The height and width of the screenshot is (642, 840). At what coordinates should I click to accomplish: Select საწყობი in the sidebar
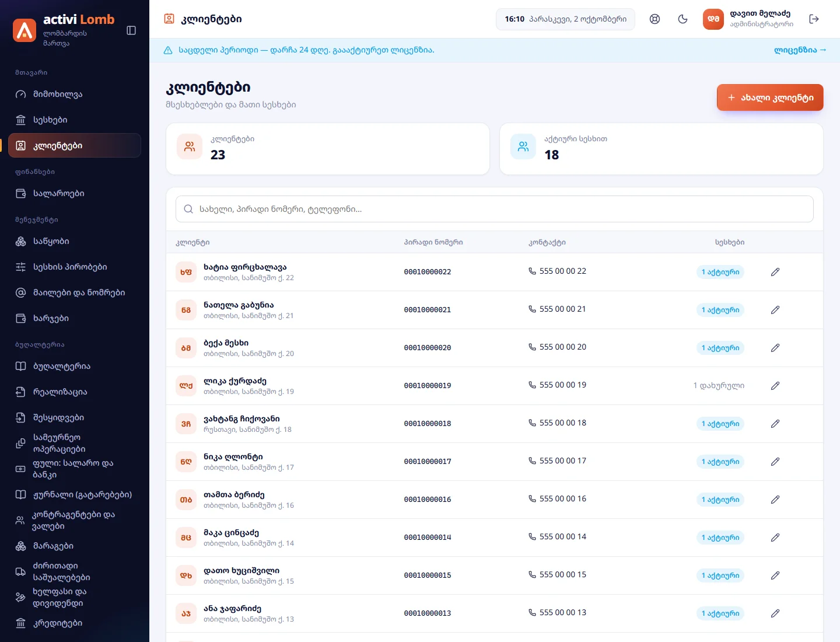(x=75, y=241)
